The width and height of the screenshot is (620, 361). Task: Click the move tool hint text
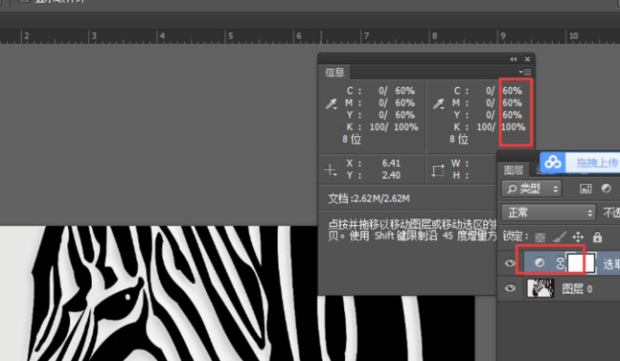point(412,230)
